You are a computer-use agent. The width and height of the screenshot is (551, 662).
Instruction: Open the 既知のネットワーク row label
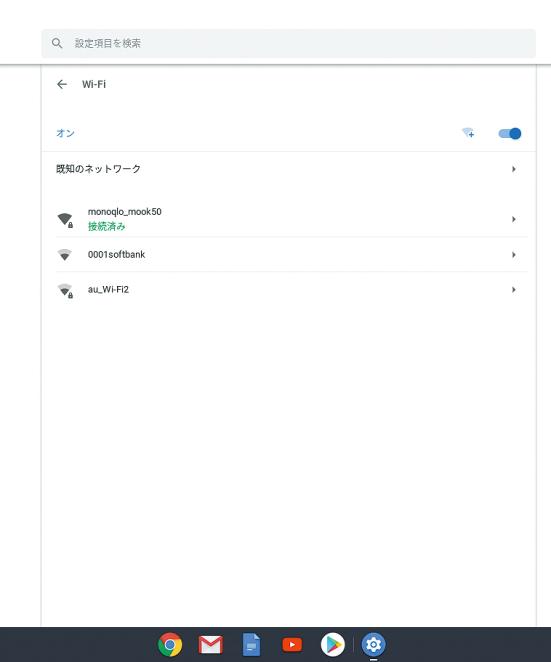pyautogui.click(x=98, y=169)
